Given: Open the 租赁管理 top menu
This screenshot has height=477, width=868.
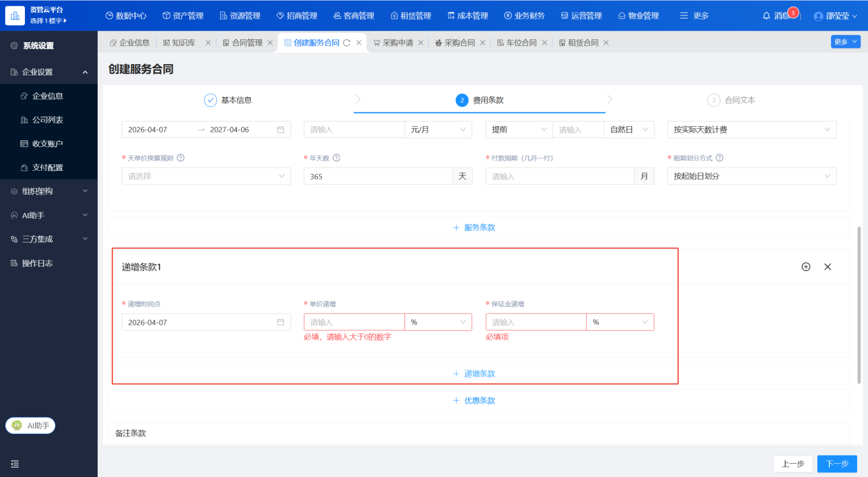Looking at the screenshot, I should 411,16.
